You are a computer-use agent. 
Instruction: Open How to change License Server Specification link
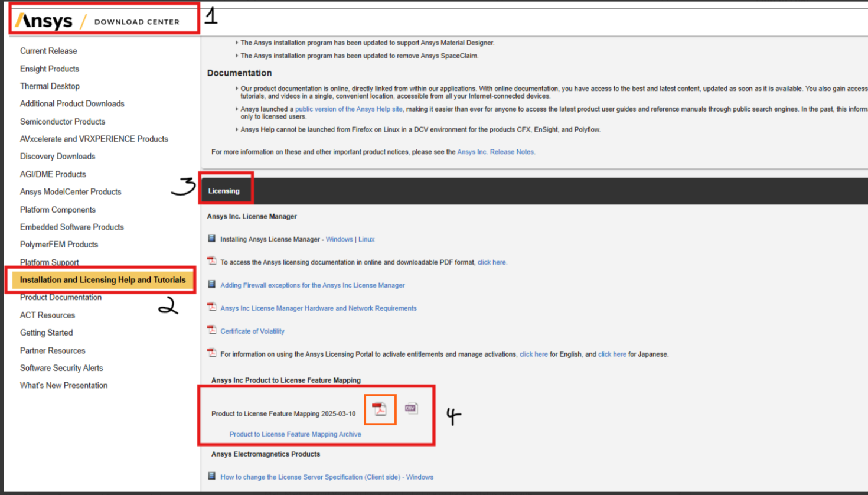327,477
